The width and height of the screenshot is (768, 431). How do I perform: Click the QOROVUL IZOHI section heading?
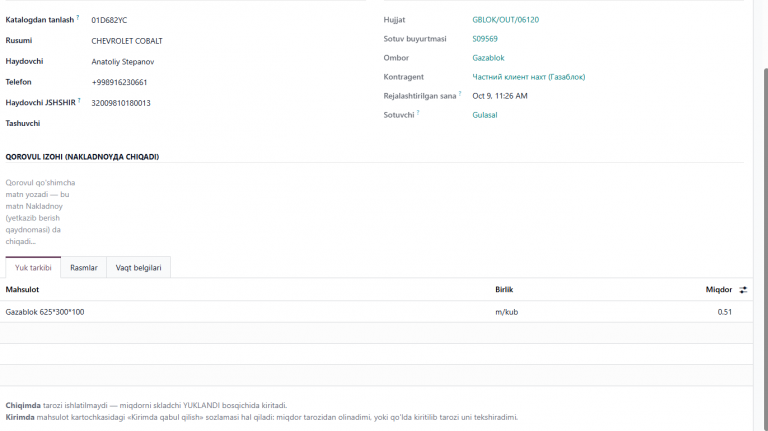coord(82,157)
